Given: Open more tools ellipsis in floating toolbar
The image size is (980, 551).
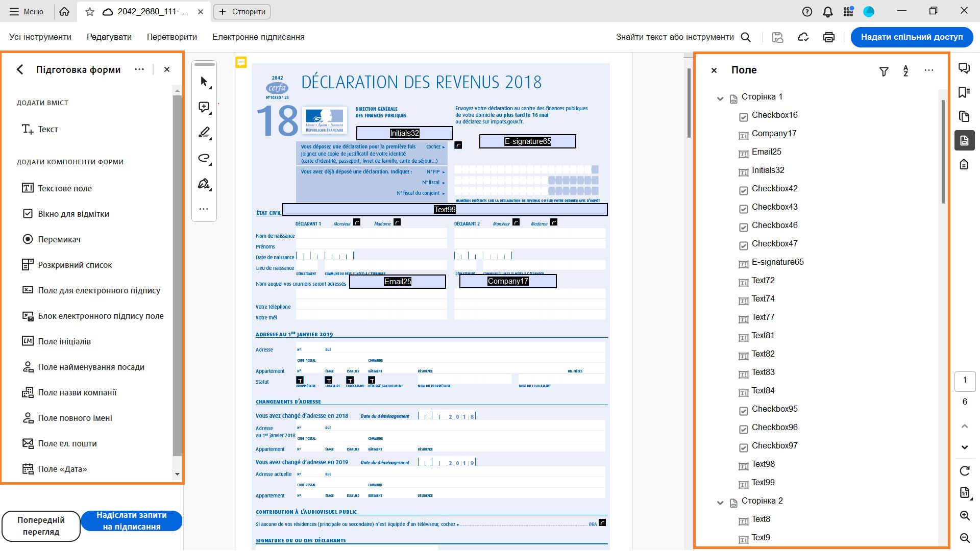Looking at the screenshot, I should coord(204,209).
